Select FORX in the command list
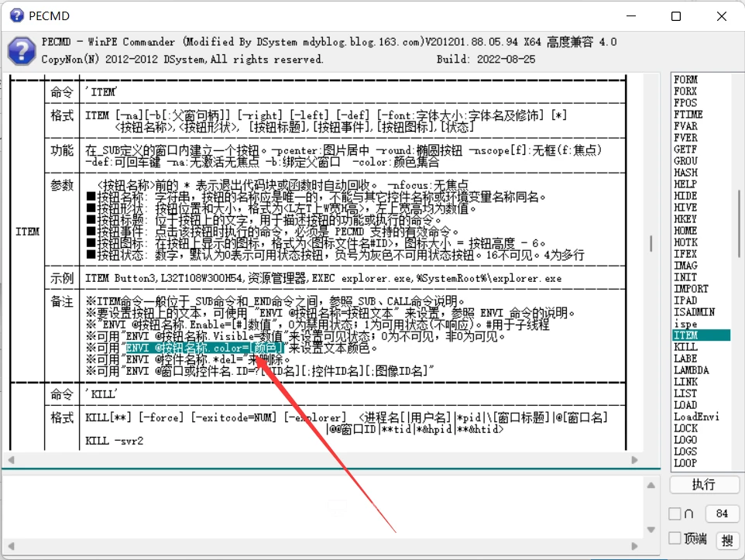Viewport: 745px width, 560px height. tap(685, 91)
